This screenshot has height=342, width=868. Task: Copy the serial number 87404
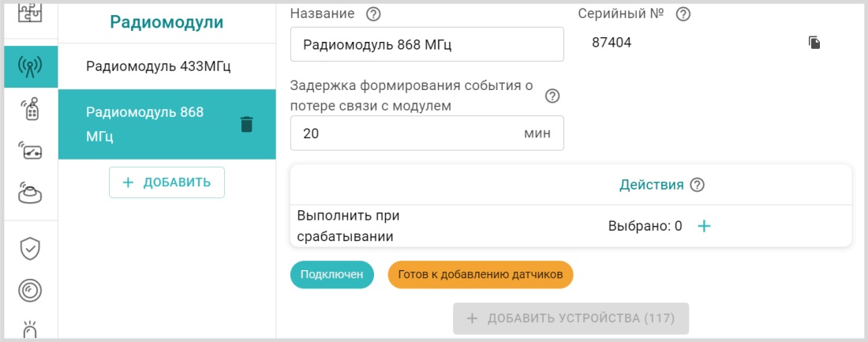814,43
